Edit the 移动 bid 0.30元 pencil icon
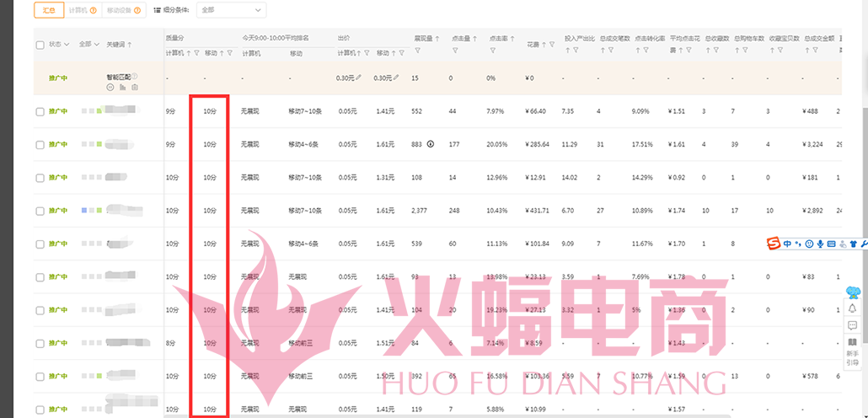This screenshot has width=868, height=418. point(397,78)
